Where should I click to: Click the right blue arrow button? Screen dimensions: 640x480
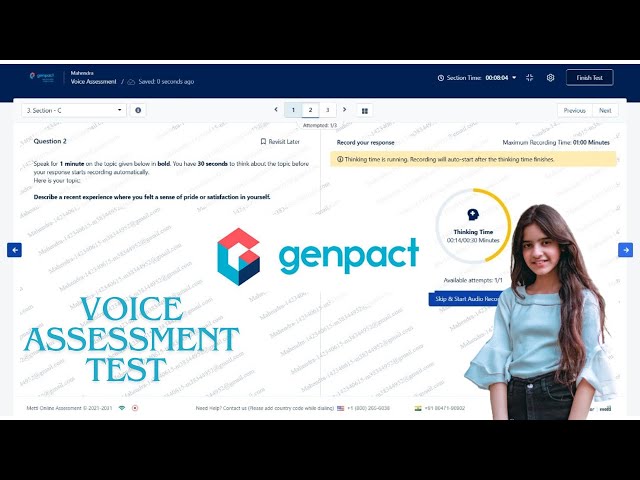(x=625, y=250)
